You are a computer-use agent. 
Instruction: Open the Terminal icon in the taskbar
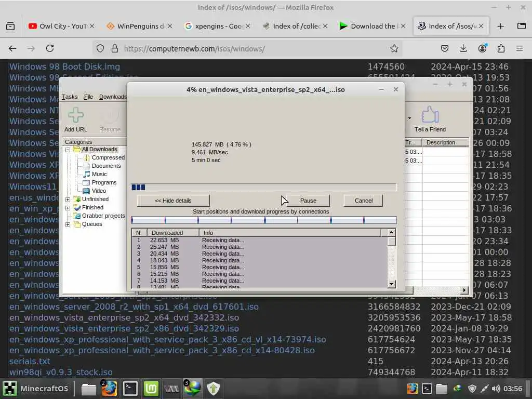pos(130,389)
